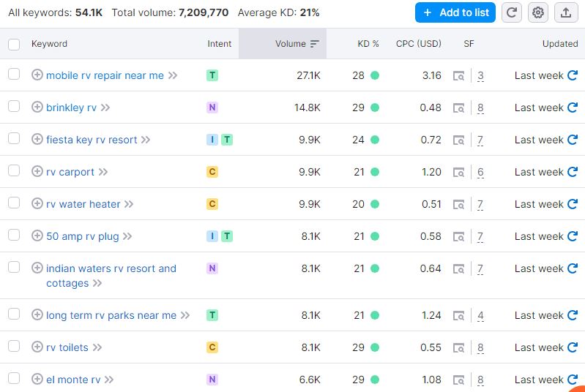This screenshot has height=392, width=585.
Task: Sort by the CPC (USD) column header
Action: (x=418, y=44)
